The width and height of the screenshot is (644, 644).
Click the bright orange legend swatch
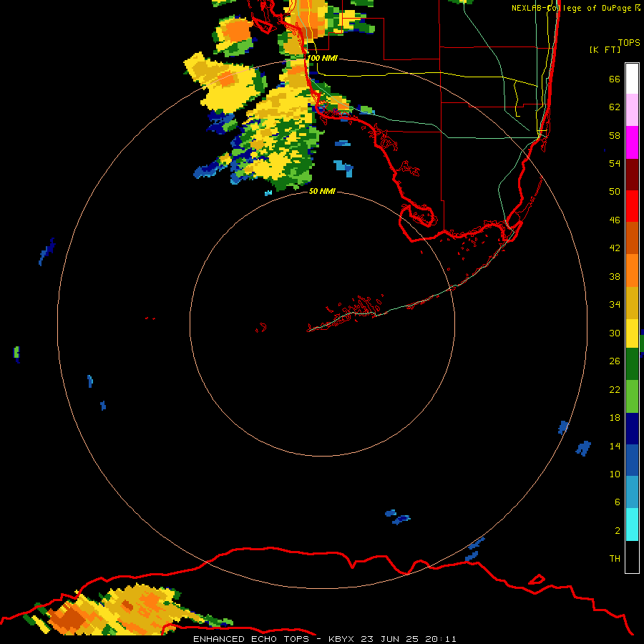tap(632, 270)
